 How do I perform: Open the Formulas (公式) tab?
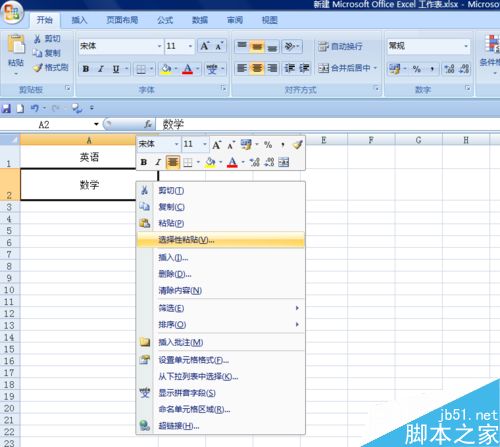[165, 20]
